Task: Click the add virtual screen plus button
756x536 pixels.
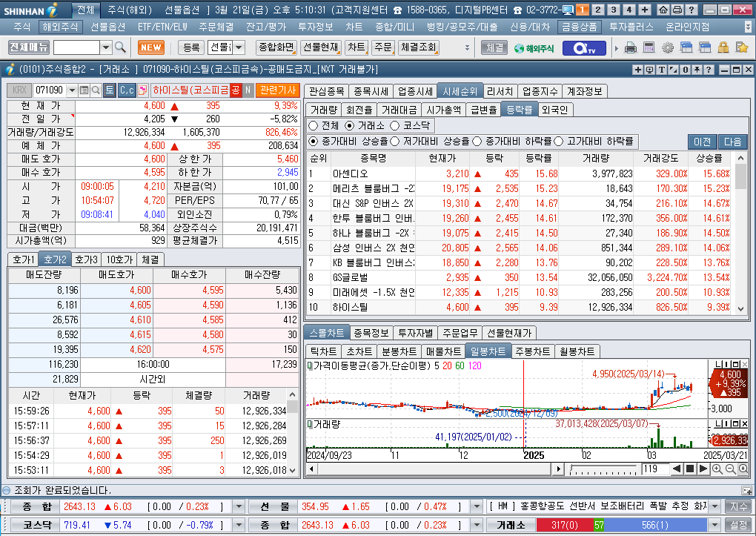Action: pyautogui.click(x=645, y=10)
